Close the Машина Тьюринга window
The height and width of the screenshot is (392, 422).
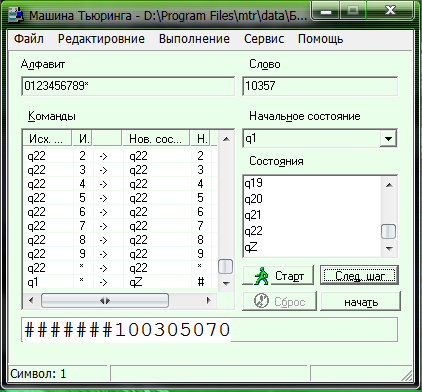[390, 11]
